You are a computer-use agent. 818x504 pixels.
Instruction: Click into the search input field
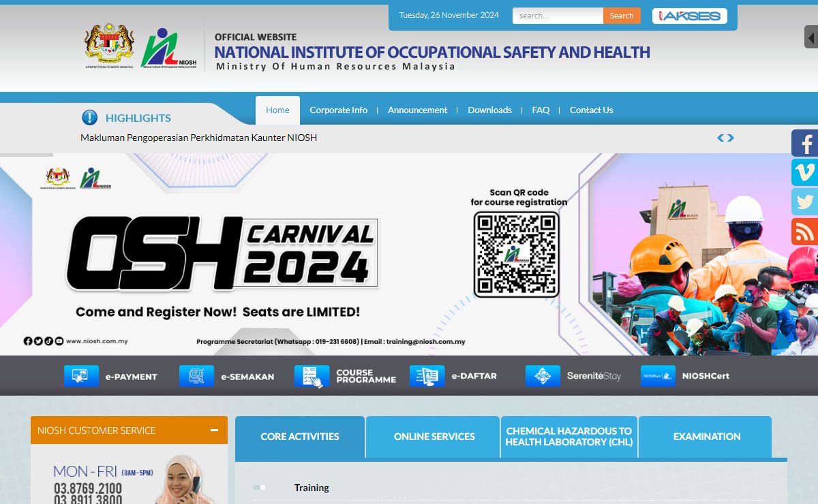pos(558,16)
